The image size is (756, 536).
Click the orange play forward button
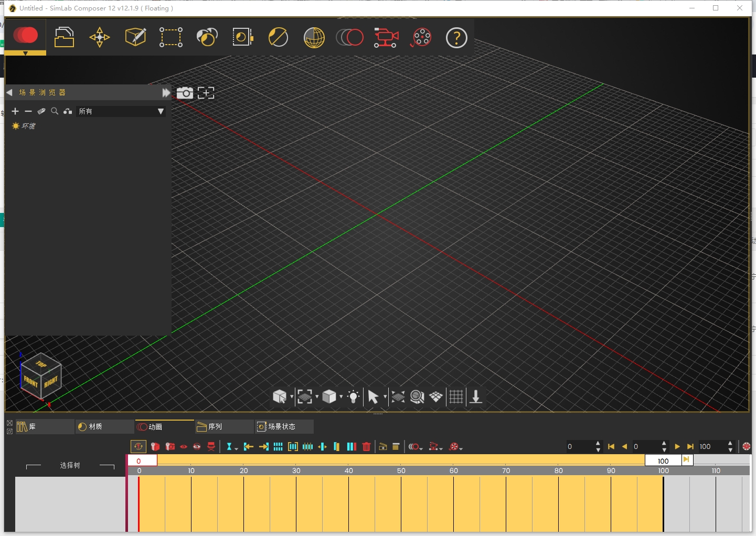677,447
